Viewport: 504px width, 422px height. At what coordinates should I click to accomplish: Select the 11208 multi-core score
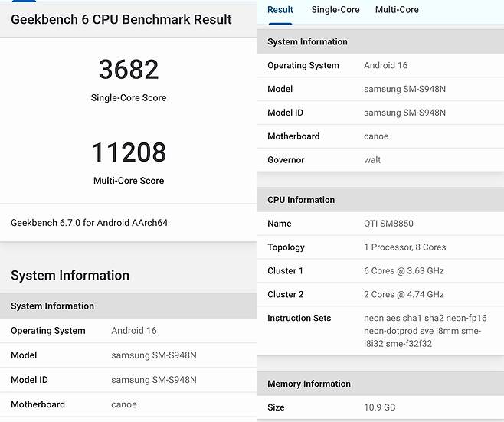(x=129, y=152)
